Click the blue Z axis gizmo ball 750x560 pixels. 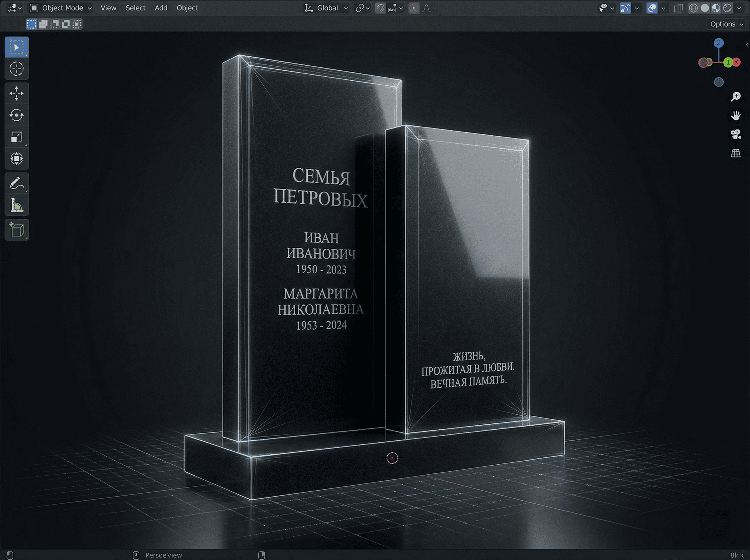pos(718,43)
